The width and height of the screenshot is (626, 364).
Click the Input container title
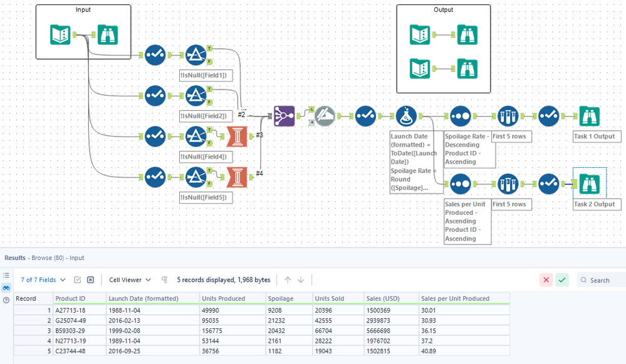coord(83,9)
